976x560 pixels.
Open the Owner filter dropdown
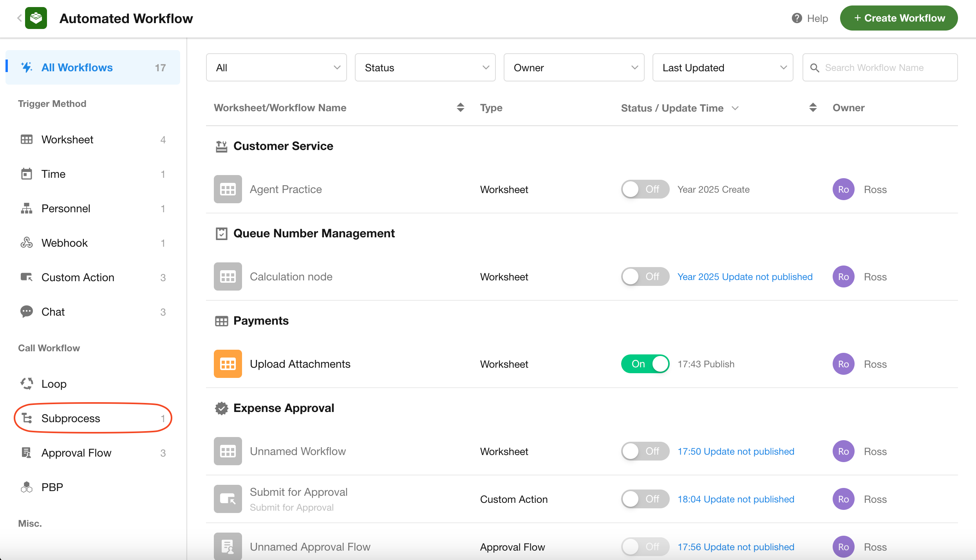coord(574,68)
